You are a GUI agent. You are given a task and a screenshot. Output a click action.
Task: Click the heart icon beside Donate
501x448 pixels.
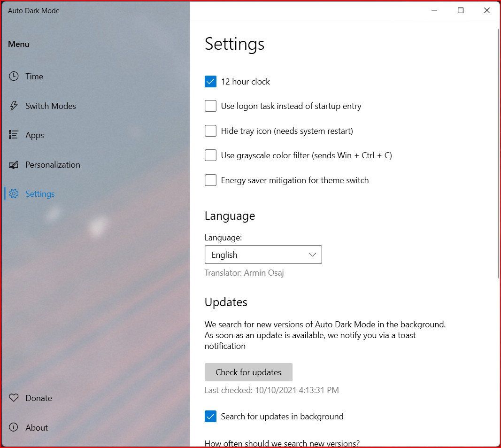tap(14, 398)
